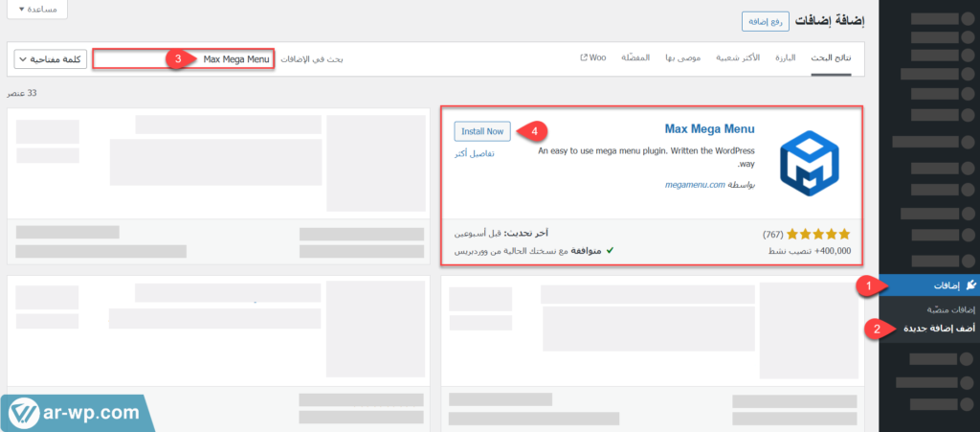Click رفع إضافة upload button
Screen dimensions: 980x432
click(x=766, y=21)
